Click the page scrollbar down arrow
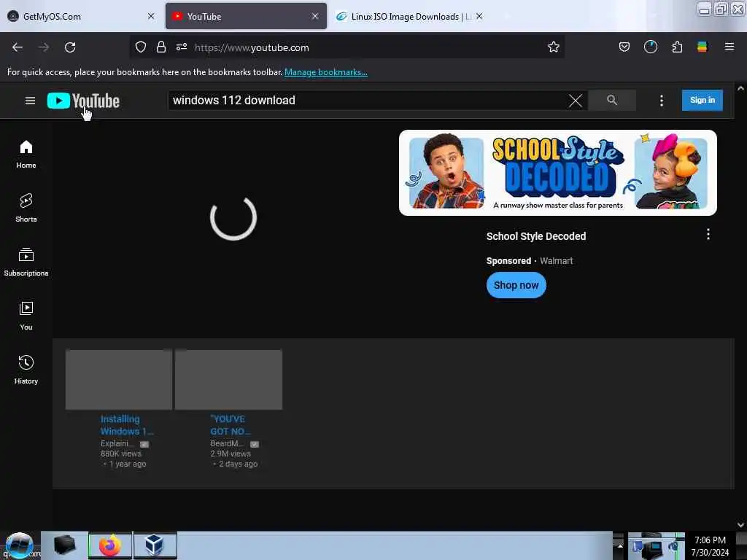 740,524
